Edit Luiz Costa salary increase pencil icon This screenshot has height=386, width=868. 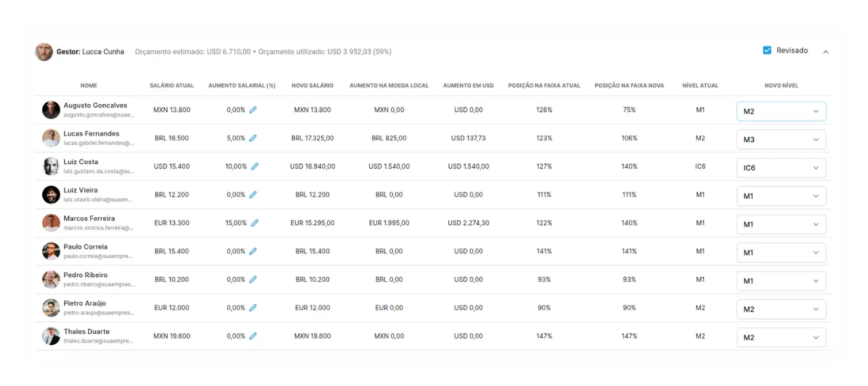coord(255,167)
